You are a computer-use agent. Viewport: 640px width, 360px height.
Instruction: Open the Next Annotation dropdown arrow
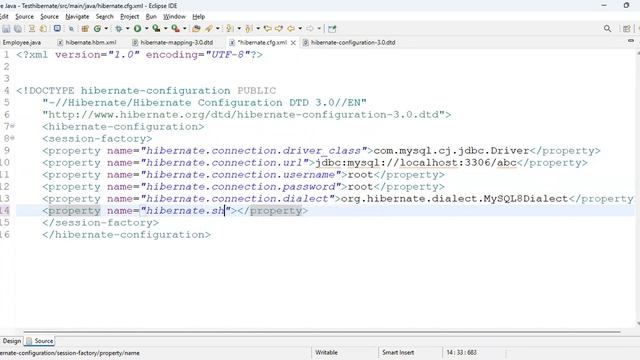(x=239, y=29)
